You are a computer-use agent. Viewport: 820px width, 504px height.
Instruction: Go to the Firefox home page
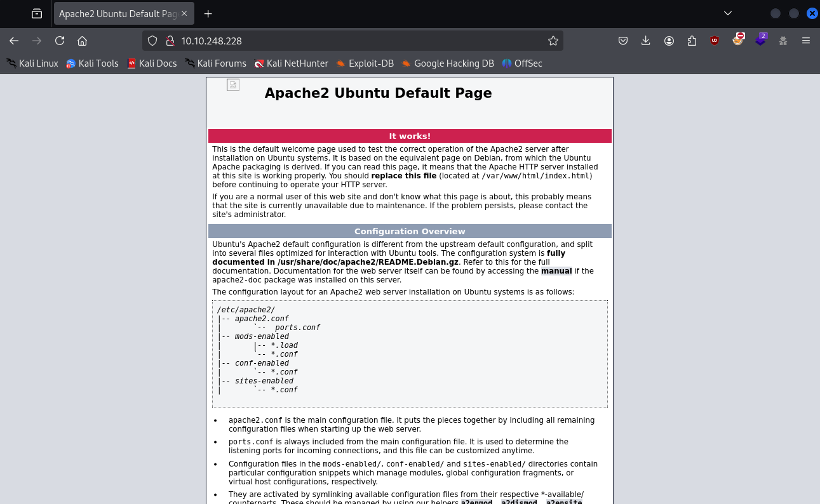(82, 41)
